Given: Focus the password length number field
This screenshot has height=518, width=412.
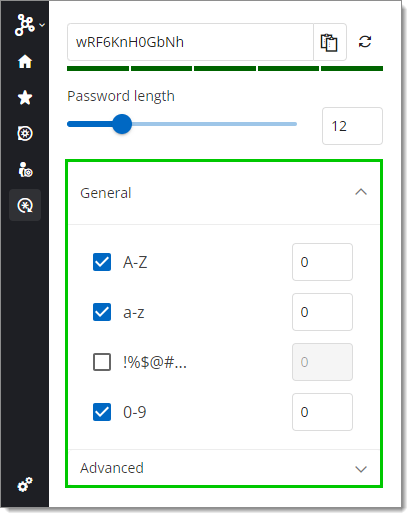Looking at the screenshot, I should click(352, 126).
